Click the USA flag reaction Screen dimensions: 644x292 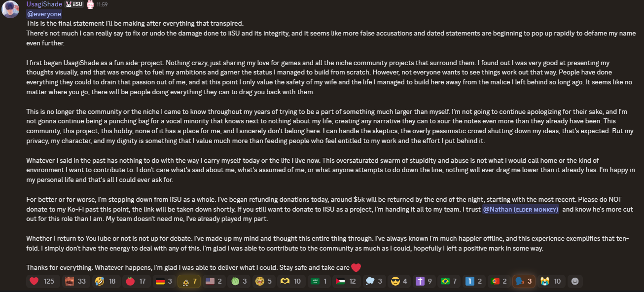point(214,282)
